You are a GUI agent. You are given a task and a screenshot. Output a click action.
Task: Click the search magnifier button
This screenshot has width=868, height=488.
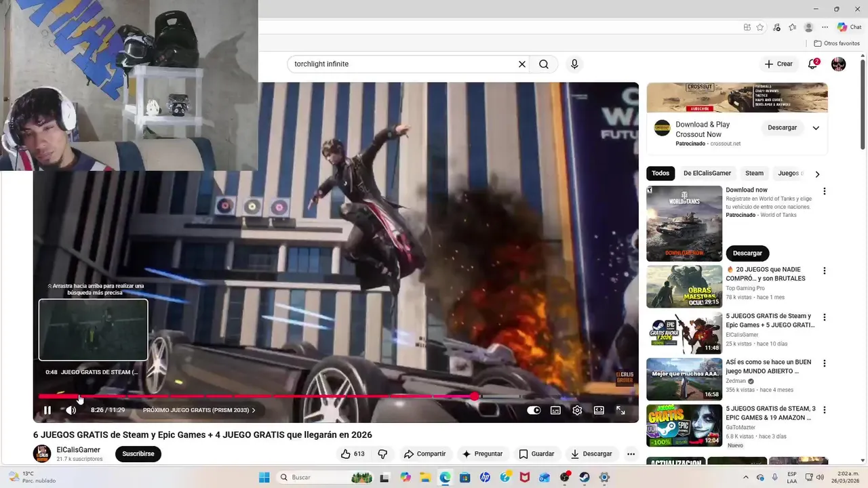[544, 64]
